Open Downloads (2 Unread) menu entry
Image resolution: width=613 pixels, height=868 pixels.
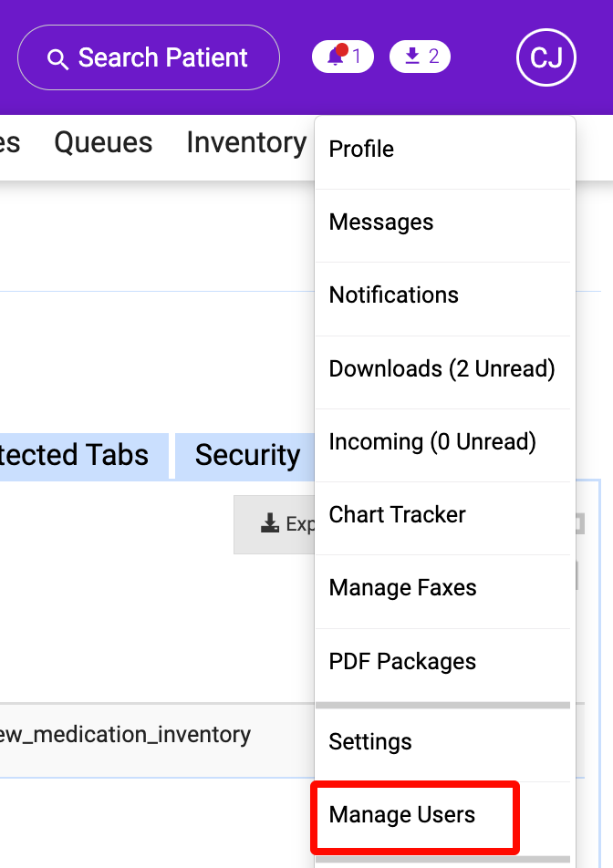point(442,369)
